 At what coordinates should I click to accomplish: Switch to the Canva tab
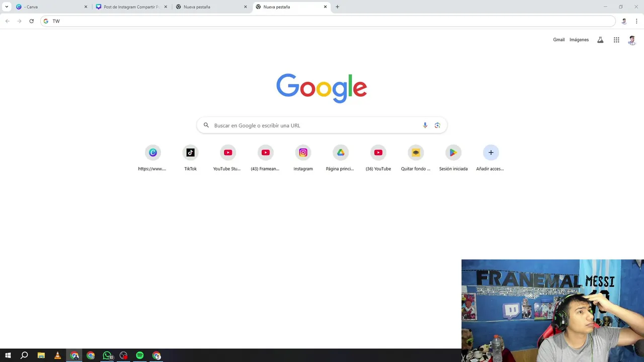tap(51, 7)
